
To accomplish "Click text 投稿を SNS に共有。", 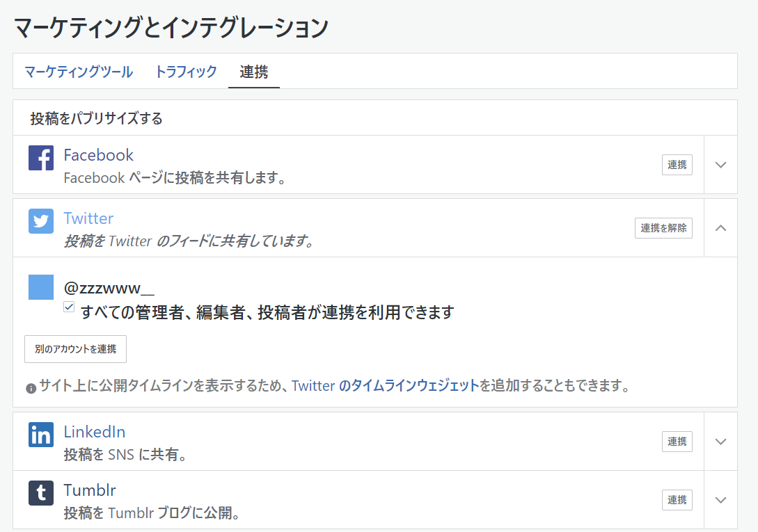I will [125, 454].
